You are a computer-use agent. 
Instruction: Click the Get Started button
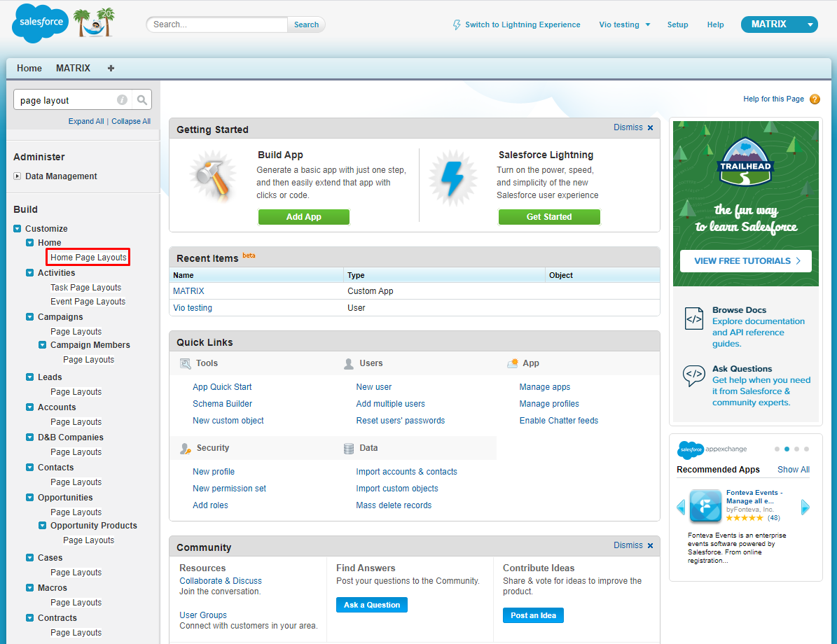coord(549,217)
